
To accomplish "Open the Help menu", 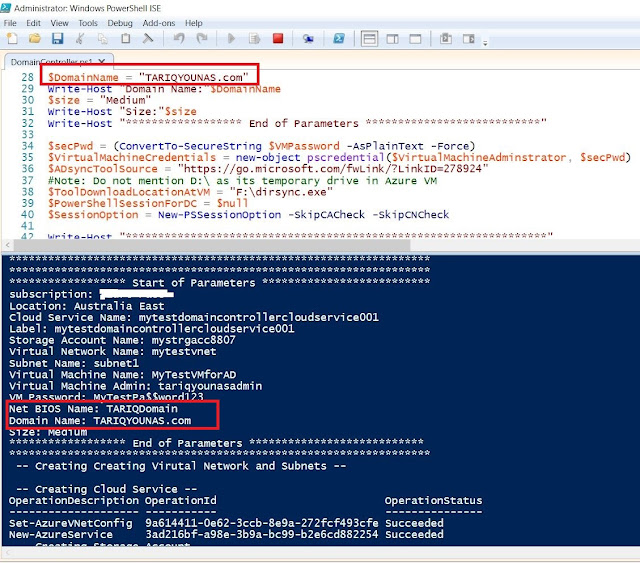I will pos(193,23).
